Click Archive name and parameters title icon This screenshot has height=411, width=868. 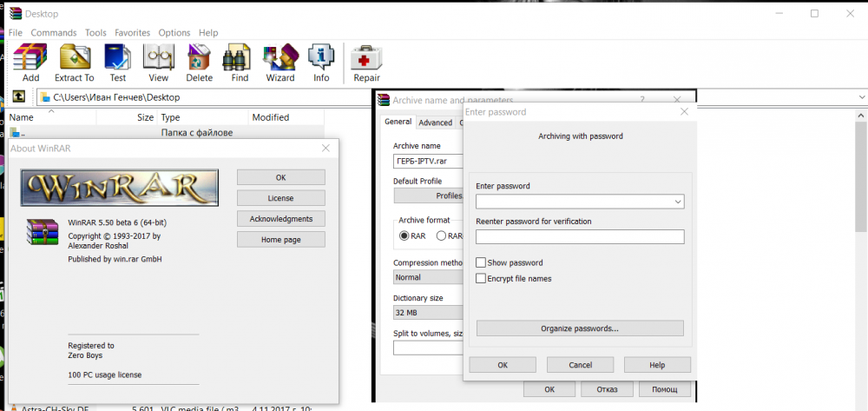pos(383,100)
